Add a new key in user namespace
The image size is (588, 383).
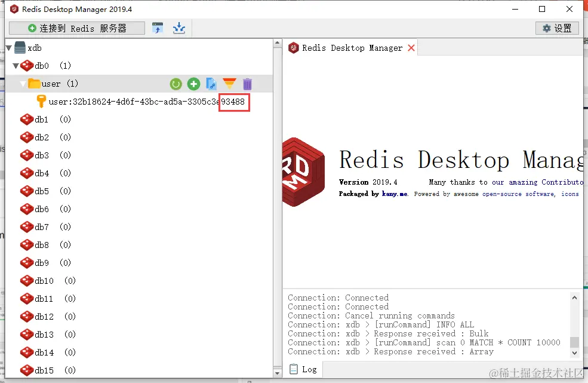coord(193,84)
